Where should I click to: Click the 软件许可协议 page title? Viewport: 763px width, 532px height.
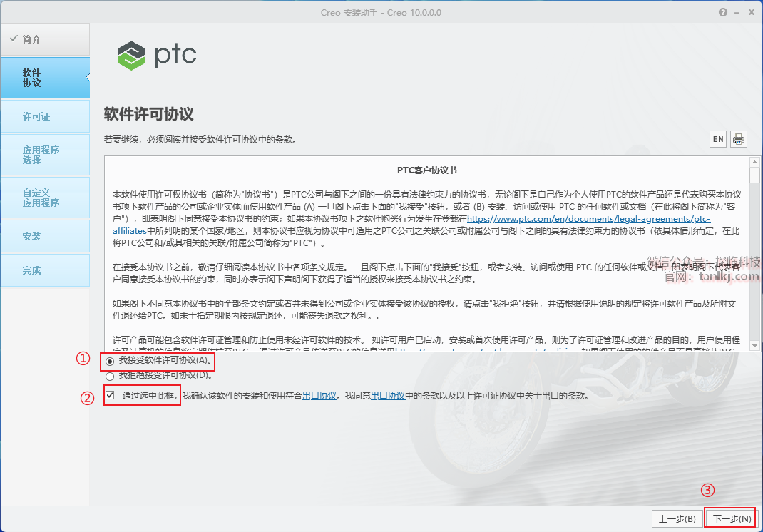coord(148,114)
